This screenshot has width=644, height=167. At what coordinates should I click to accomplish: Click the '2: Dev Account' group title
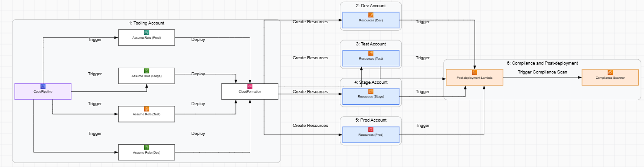coord(371,6)
